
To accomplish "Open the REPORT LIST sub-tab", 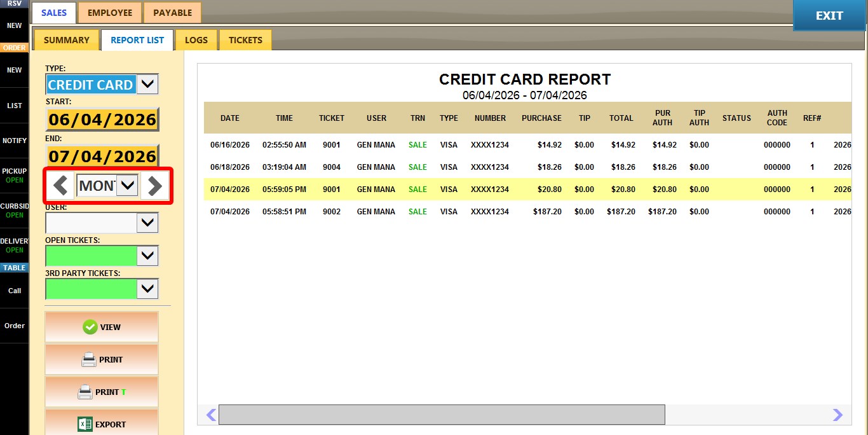I will [x=137, y=40].
